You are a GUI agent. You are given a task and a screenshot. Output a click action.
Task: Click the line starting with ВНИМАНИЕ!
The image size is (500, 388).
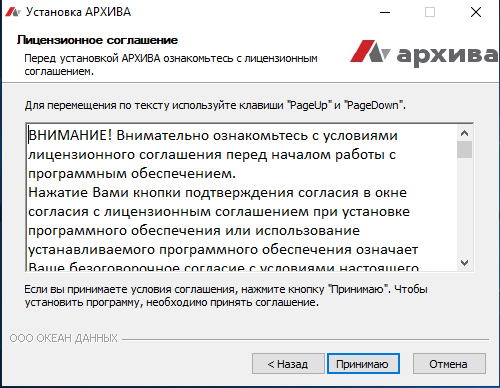click(x=213, y=136)
